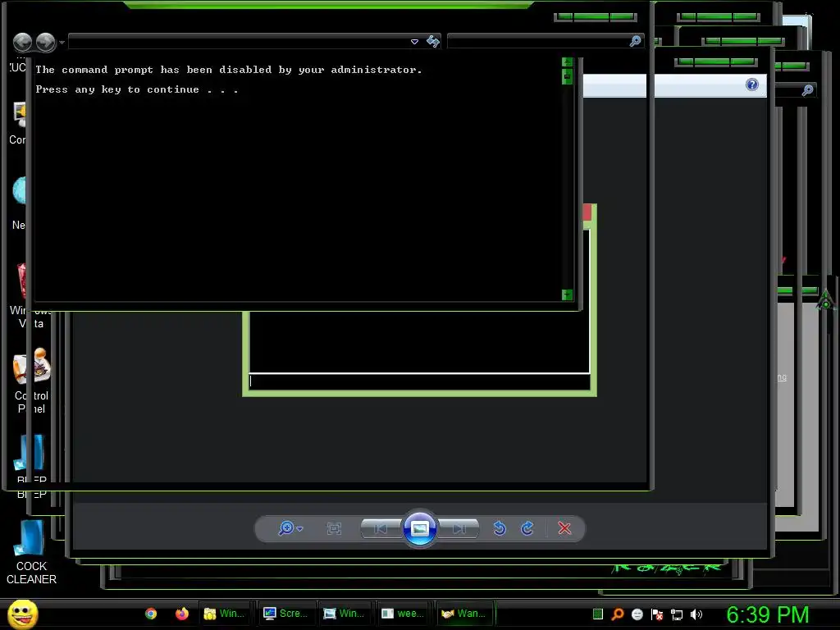
Task: Click inside the Explorer address bar field
Action: [x=239, y=41]
